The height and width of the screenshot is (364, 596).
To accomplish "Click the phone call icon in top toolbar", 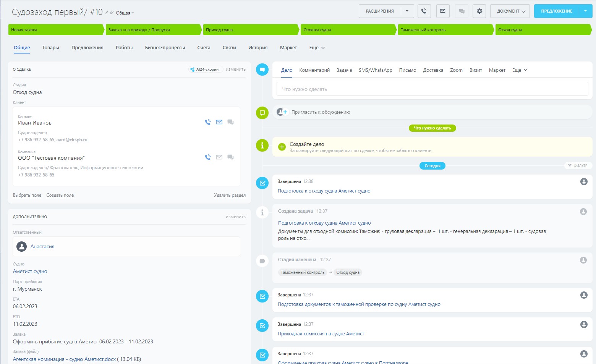I will point(424,11).
